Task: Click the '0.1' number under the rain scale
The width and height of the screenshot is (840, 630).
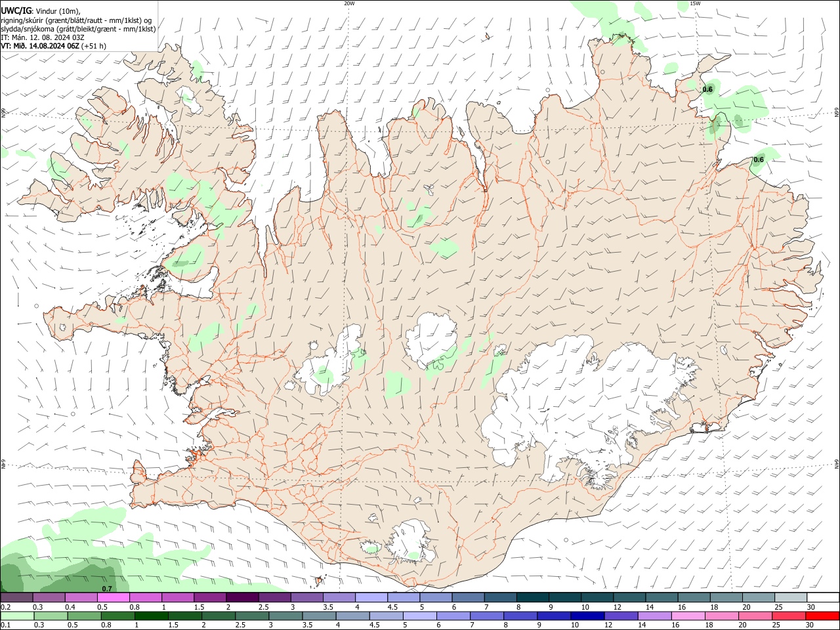Action: (5, 625)
